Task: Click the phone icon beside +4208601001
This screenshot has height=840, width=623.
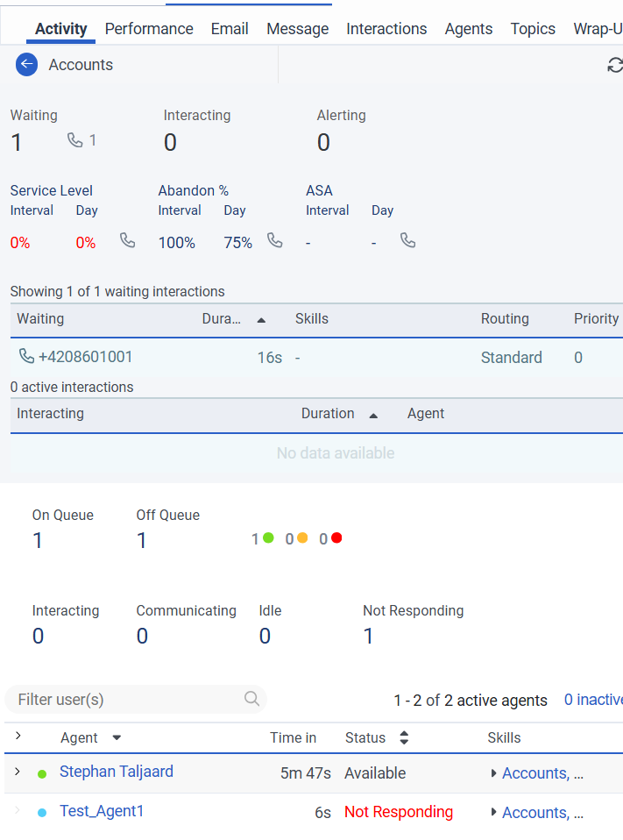Action: [x=26, y=357]
